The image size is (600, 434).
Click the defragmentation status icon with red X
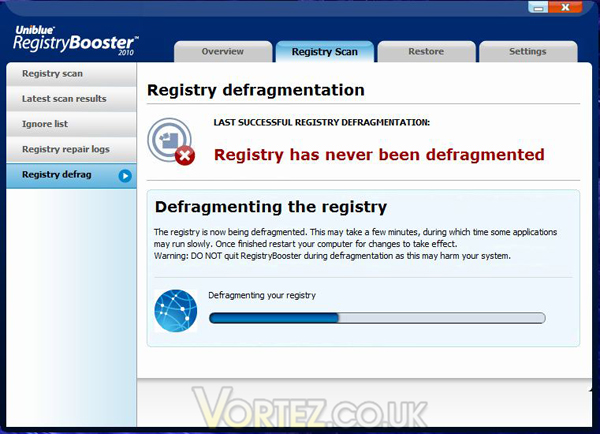[171, 142]
